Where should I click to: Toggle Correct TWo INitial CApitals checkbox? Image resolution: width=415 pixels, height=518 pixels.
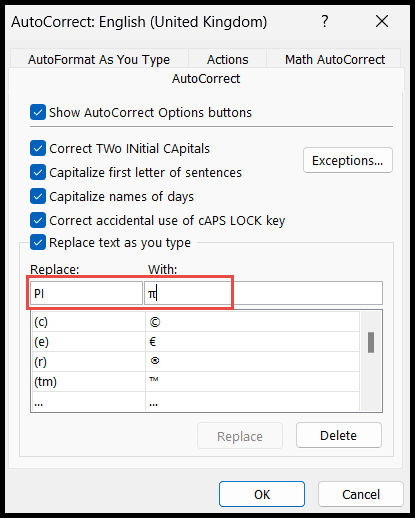tap(38, 148)
